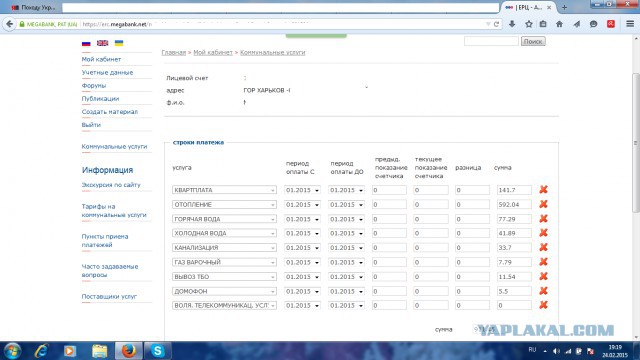Switch site language to Ukrainian flag
Screen dimensions: 640x360
119,43
